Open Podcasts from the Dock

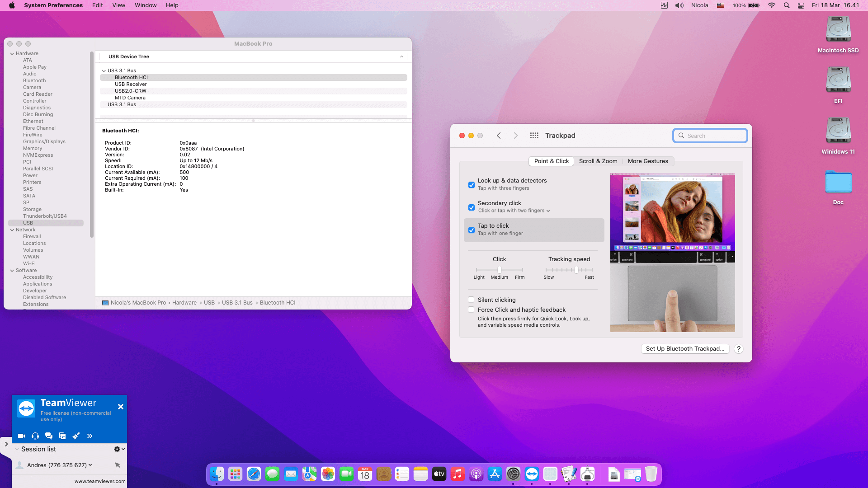click(476, 474)
